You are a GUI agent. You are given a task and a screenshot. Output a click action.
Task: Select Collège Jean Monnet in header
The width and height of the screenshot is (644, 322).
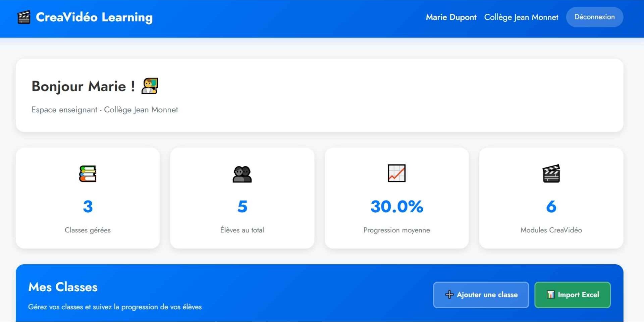[x=521, y=17]
